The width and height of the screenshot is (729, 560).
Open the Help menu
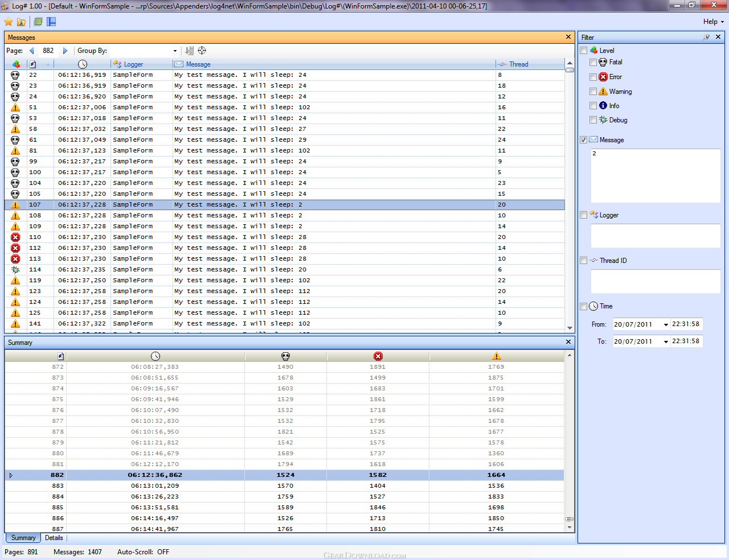[714, 22]
